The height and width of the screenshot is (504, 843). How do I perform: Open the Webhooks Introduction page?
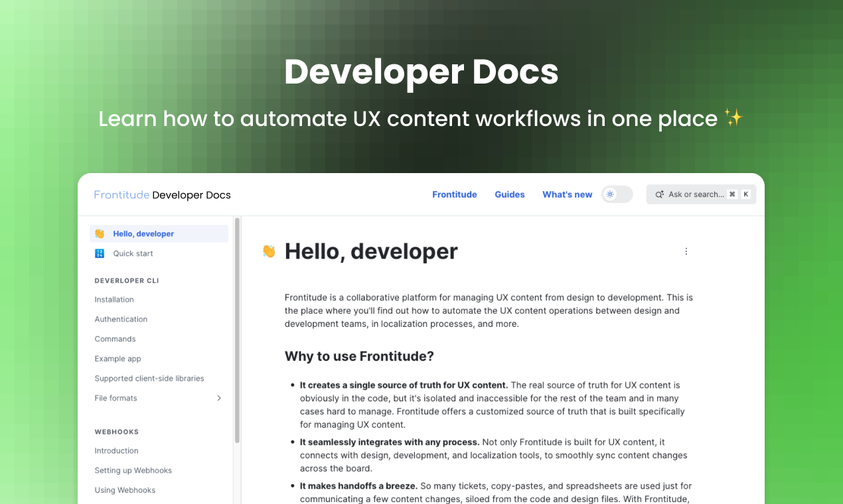(x=116, y=451)
